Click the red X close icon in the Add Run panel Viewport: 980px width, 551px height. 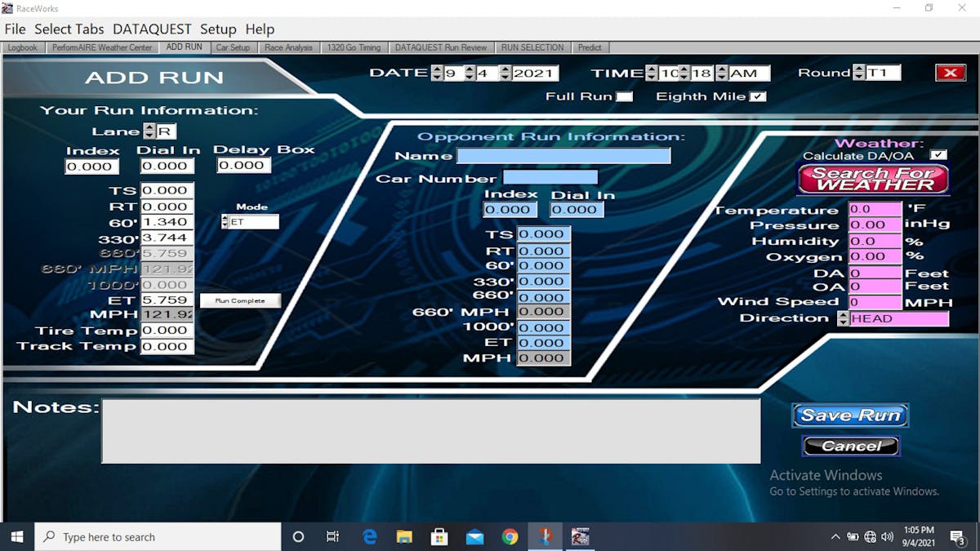pyautogui.click(x=950, y=73)
